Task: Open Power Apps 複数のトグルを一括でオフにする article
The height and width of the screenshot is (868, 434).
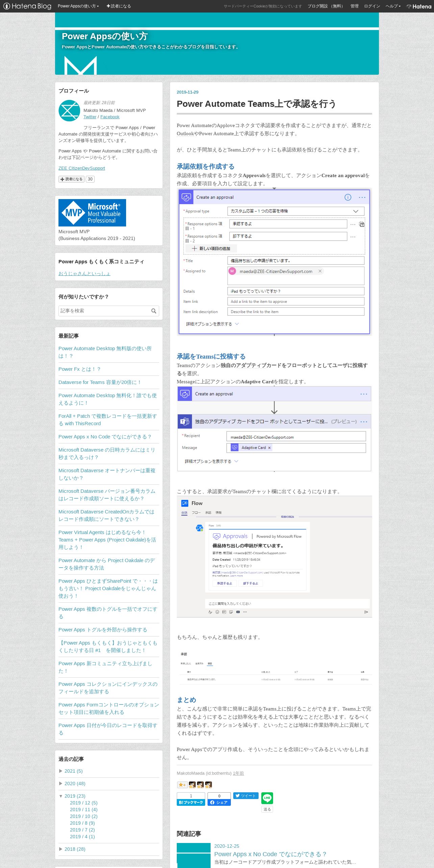Action: [108, 613]
